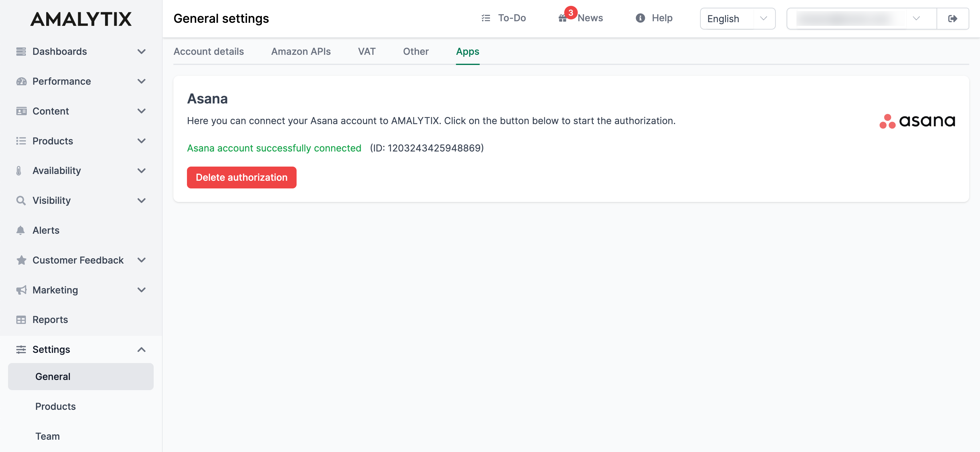
Task: Open the English language dropdown
Action: (x=738, y=19)
